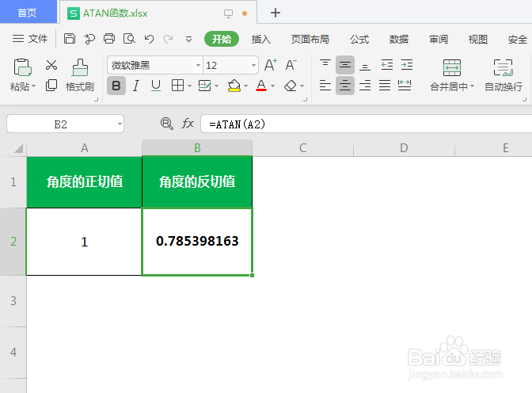Toggle Italic formatting
The width and height of the screenshot is (532, 393).
click(136, 86)
